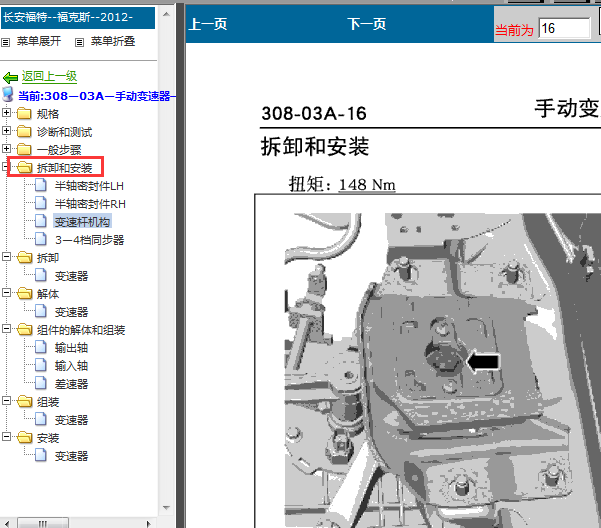
Task: Collapse the 拆卸 tree node
Action: click(x=7, y=257)
